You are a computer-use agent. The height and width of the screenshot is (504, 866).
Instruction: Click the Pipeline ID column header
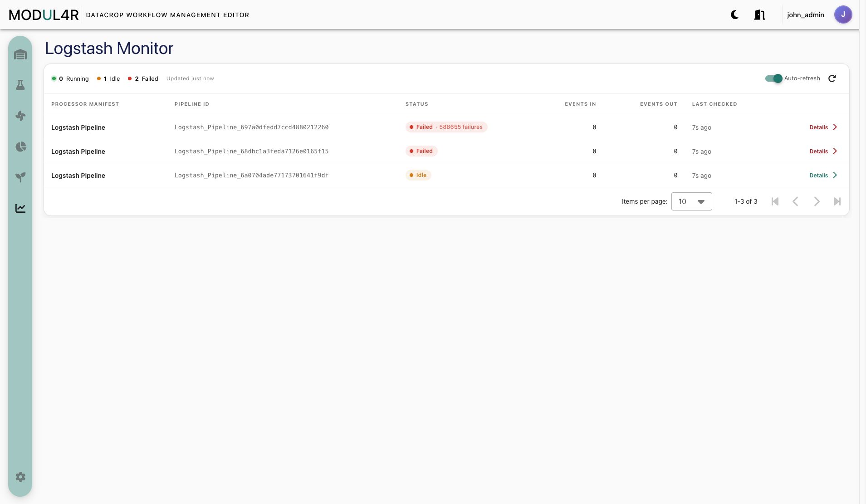coord(191,104)
